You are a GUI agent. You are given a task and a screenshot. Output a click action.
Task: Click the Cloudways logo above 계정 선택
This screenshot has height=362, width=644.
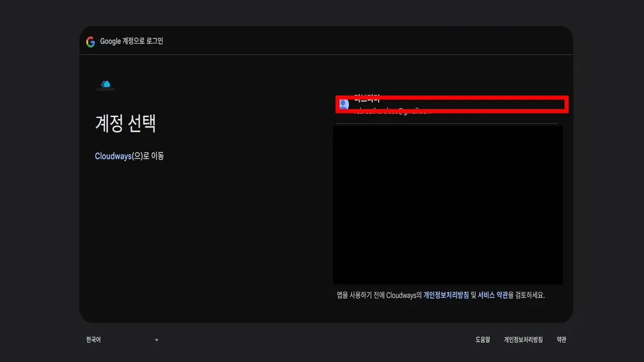(x=106, y=86)
